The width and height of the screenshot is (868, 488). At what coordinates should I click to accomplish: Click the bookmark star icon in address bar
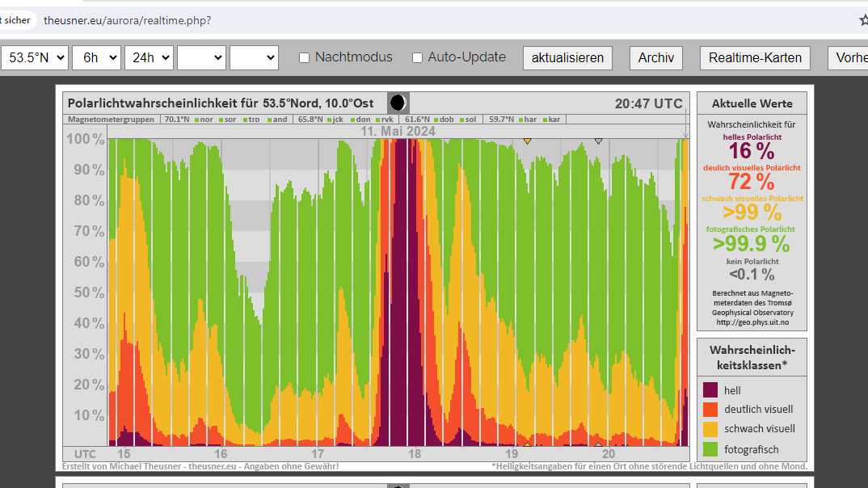pyautogui.click(x=863, y=20)
